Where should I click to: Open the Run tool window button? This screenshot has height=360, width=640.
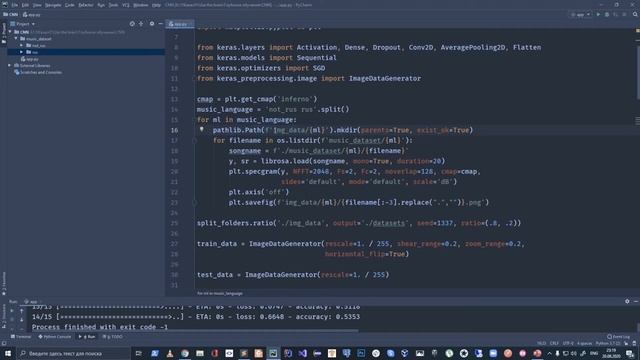(87, 337)
